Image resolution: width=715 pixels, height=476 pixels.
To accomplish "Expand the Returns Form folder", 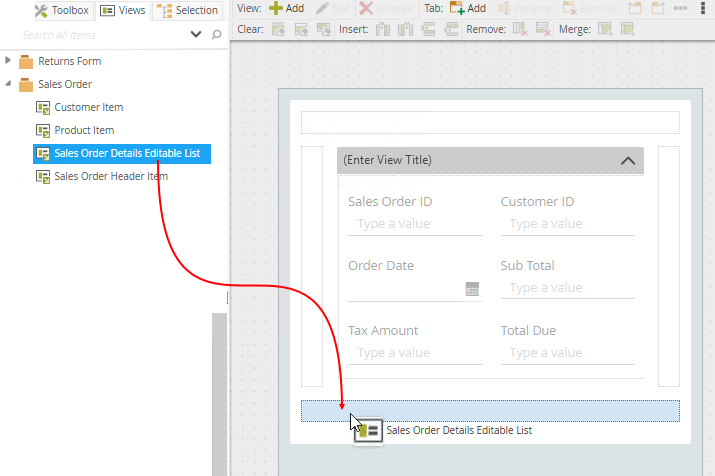I will [7, 60].
